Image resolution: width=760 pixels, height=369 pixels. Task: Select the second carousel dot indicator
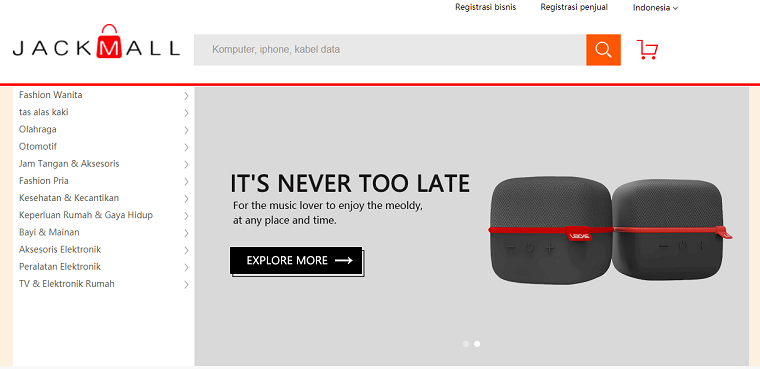477,344
